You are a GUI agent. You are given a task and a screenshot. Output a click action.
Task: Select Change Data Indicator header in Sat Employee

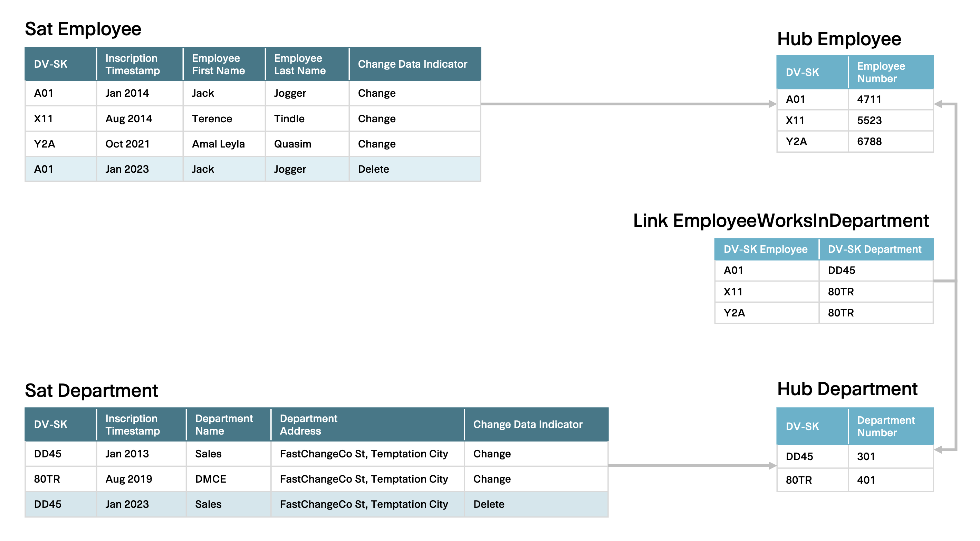pos(412,64)
